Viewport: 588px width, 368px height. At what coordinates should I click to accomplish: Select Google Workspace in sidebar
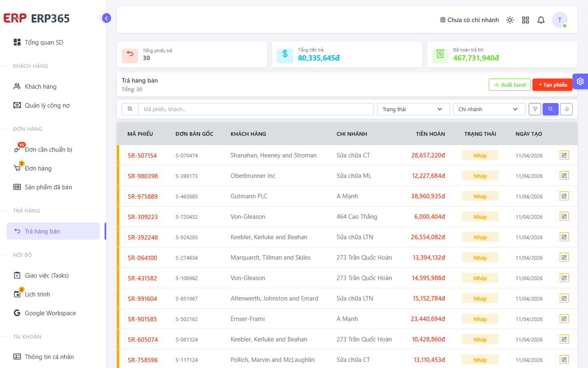pyautogui.click(x=50, y=313)
